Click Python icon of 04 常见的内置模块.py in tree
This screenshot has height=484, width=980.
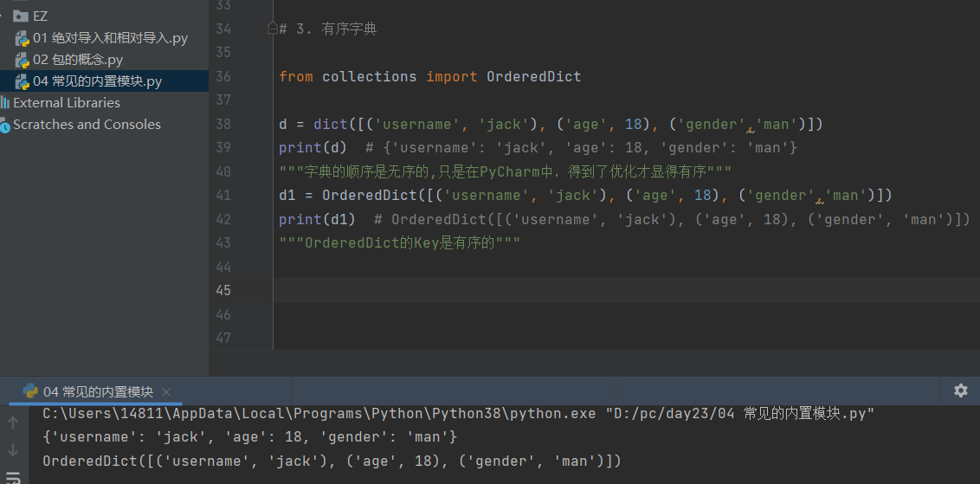point(23,82)
